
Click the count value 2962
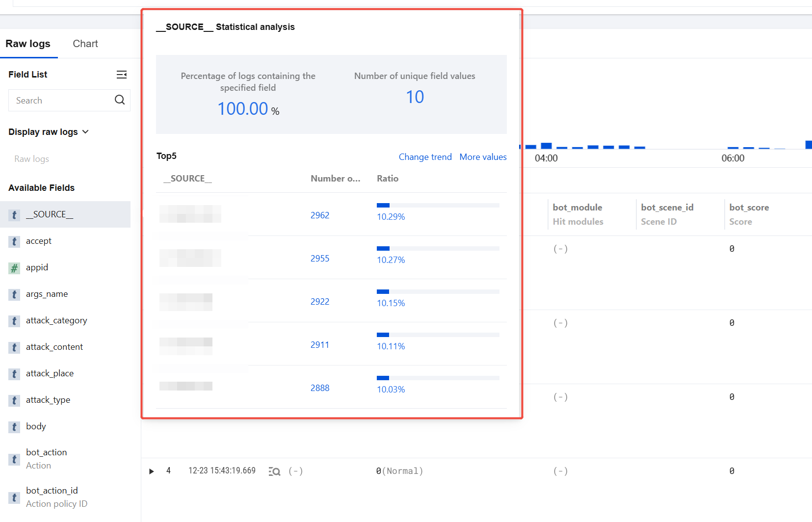(x=320, y=215)
